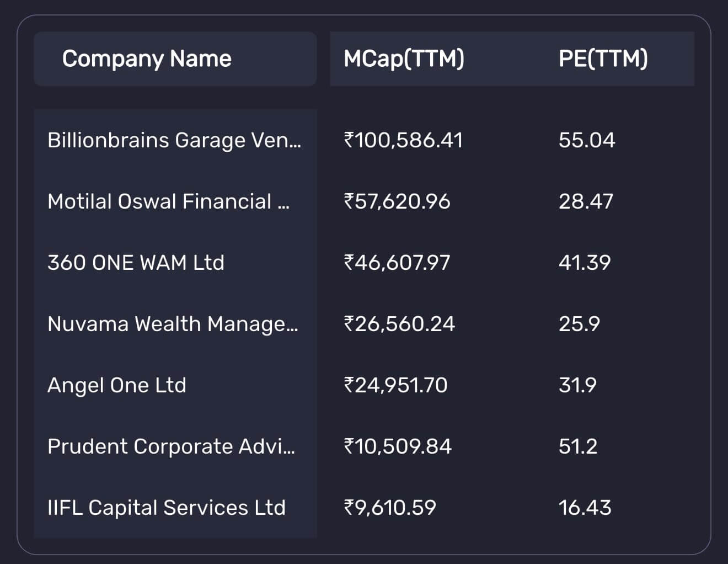Screen dimensions: 728x564
Task: Sort by the MCap(TTM) column header
Action: pos(404,58)
